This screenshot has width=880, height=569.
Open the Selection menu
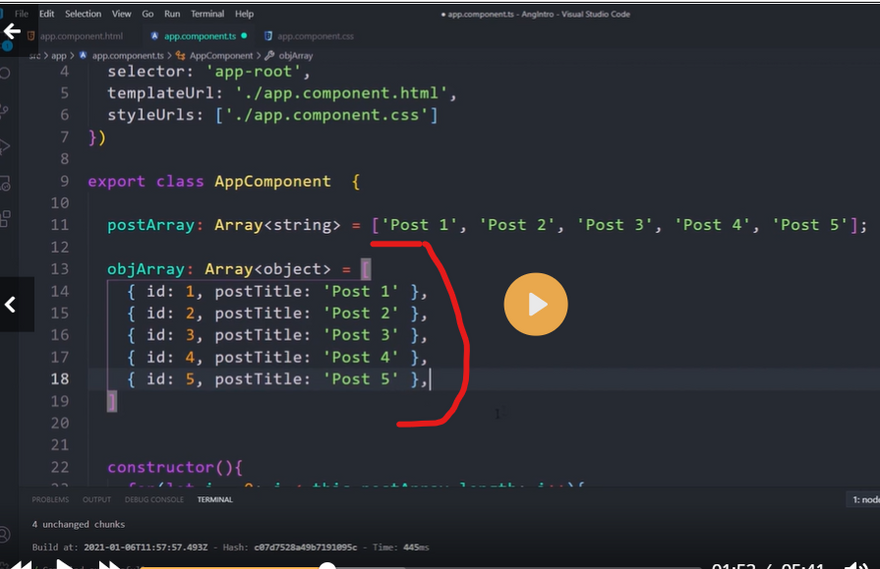pyautogui.click(x=83, y=14)
